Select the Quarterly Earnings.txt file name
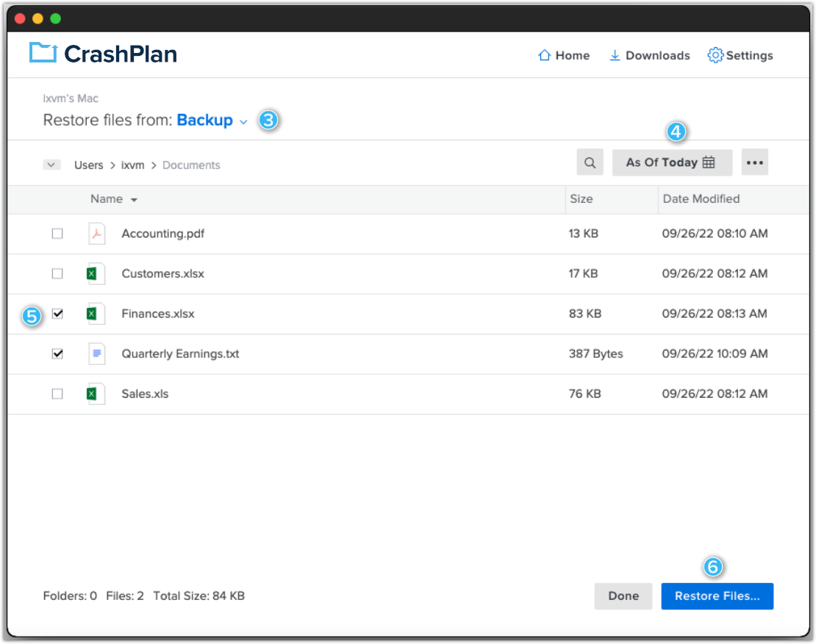The image size is (816, 644). pos(180,354)
